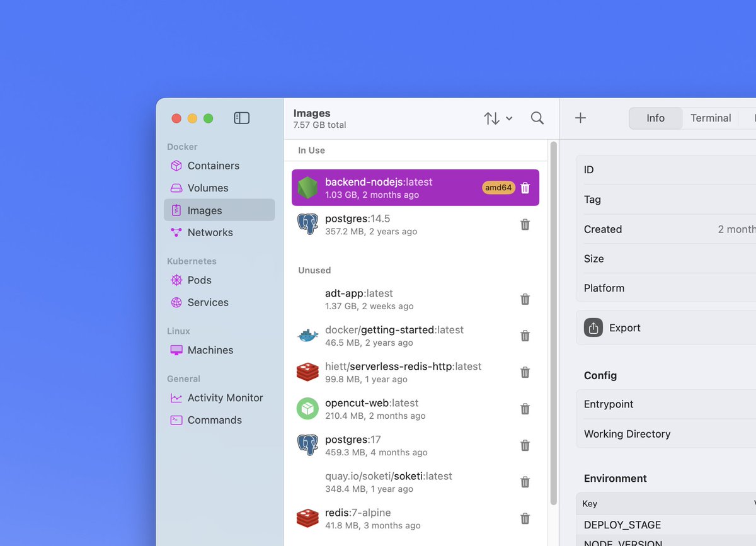Open Kubernetes Services view
756x546 pixels.
tap(219, 302)
